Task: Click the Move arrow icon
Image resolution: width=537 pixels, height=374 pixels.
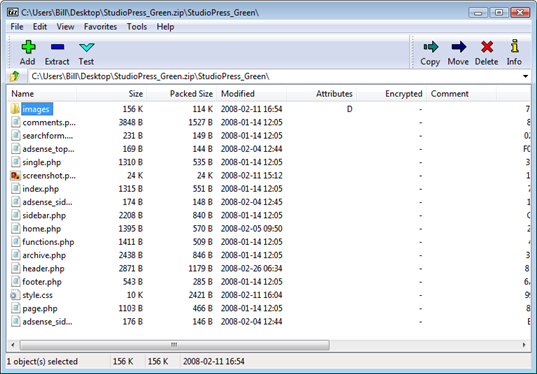Action: tap(459, 47)
